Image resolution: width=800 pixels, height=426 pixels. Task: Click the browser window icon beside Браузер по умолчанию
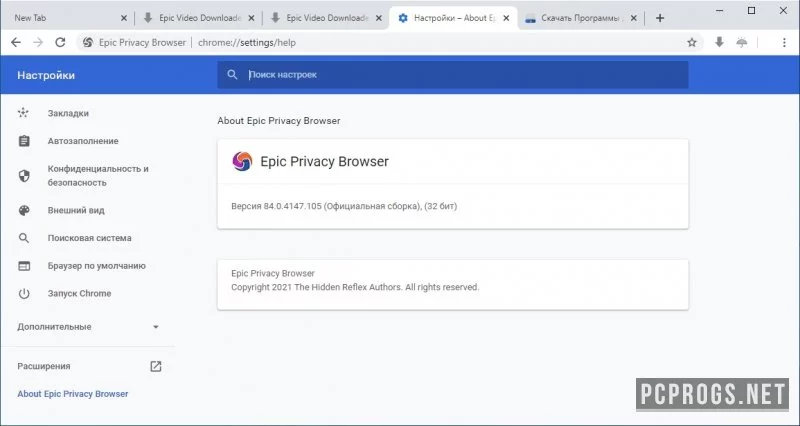click(24, 266)
